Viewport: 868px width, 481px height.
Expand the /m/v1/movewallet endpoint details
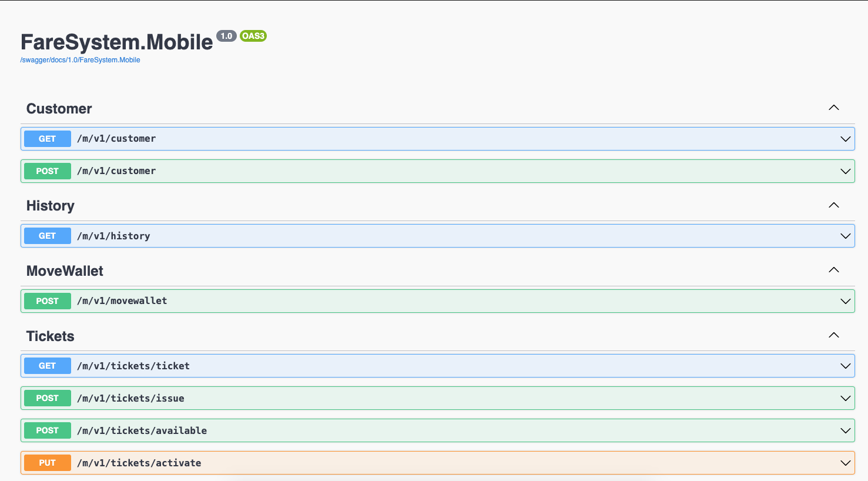point(845,301)
